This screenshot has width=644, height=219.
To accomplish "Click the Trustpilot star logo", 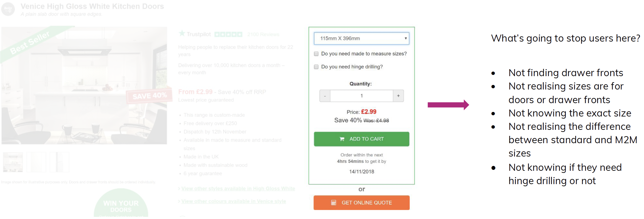I will point(182,33).
